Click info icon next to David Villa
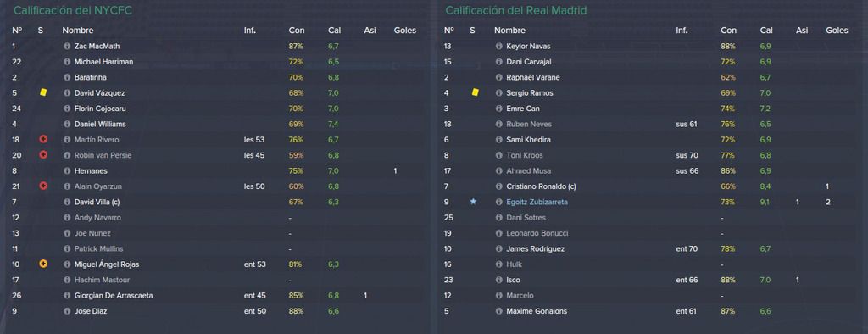Image resolution: width=868 pixels, height=334 pixels. click(67, 202)
